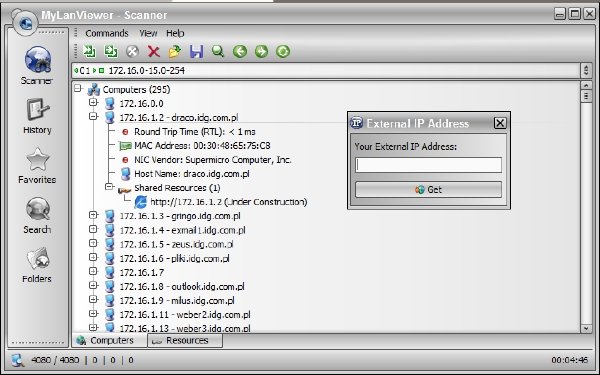The image size is (600, 375).
Task: Click the Round Trip Time red icon
Action: click(x=125, y=132)
